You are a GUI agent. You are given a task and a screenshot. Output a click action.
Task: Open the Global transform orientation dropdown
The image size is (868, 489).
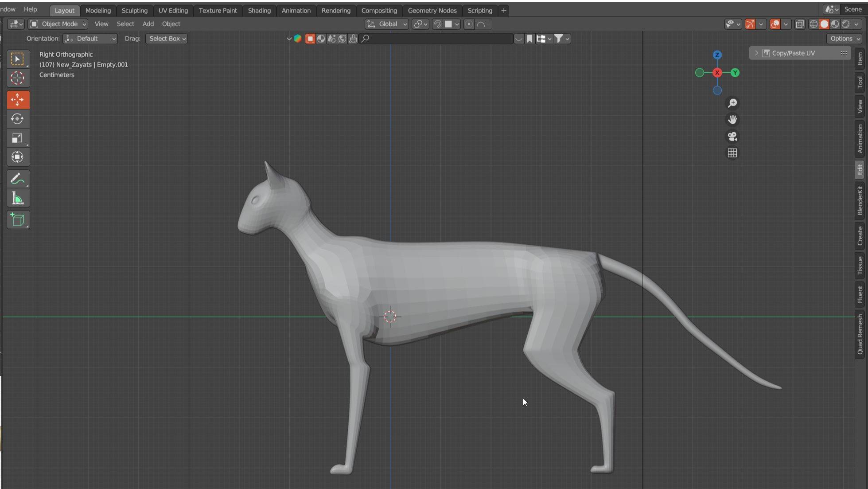[x=386, y=24]
